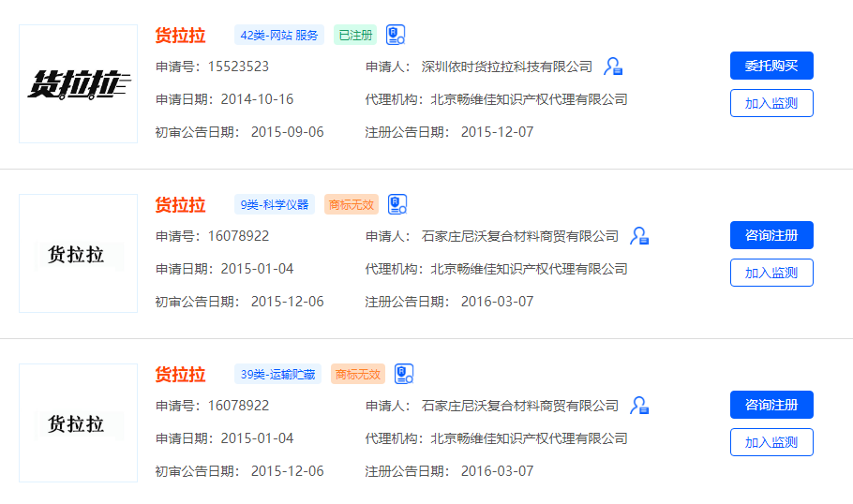The height and width of the screenshot is (504, 853).
Task: Add the 42类 trademark via 加入监测
Action: click(771, 103)
